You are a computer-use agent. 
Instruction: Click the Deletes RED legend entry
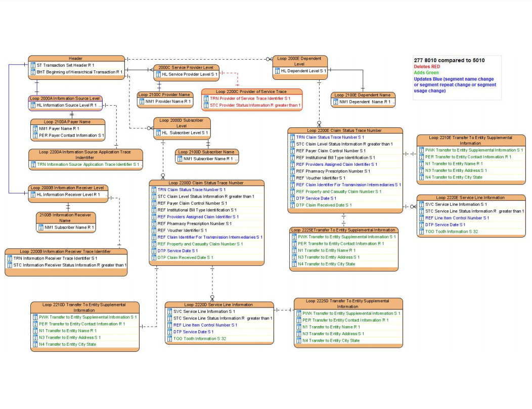(x=427, y=66)
